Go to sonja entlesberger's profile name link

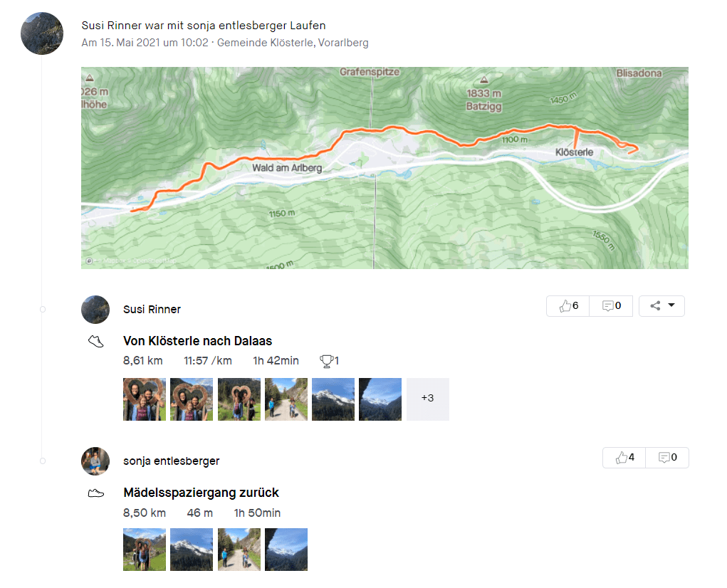click(171, 461)
